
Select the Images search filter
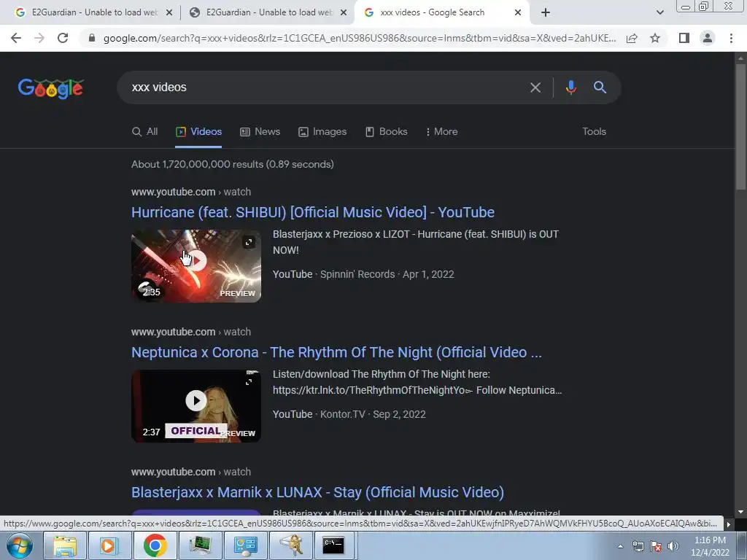point(322,131)
